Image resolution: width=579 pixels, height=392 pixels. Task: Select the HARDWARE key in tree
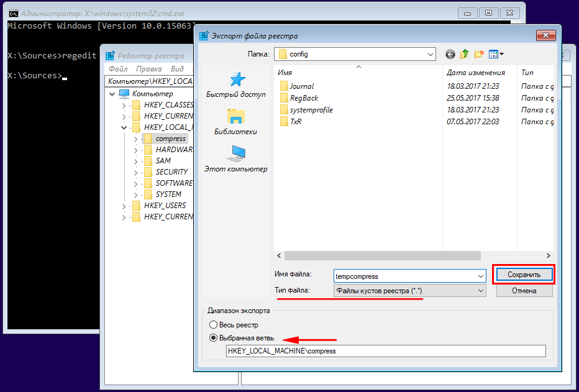174,150
